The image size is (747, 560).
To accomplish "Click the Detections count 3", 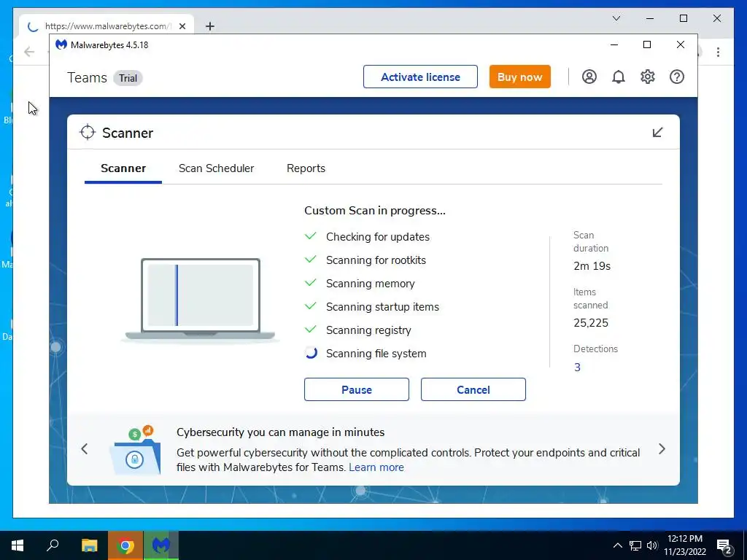I will pos(577,367).
